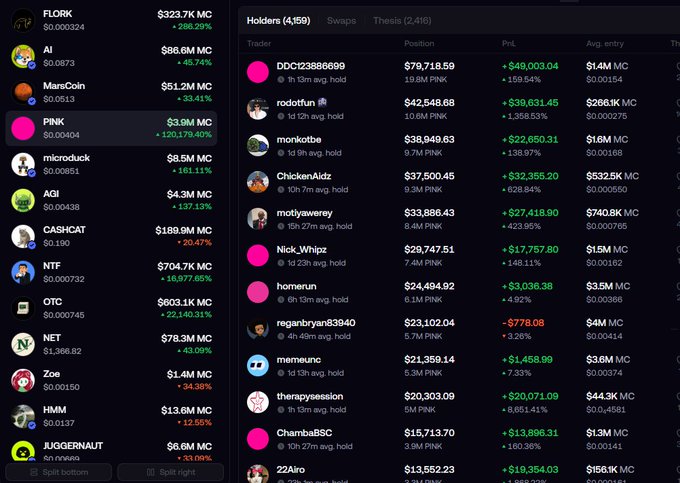Open ChambaBSC trader name link
Image resolution: width=680 pixels, height=483 pixels.
pyautogui.click(x=304, y=433)
